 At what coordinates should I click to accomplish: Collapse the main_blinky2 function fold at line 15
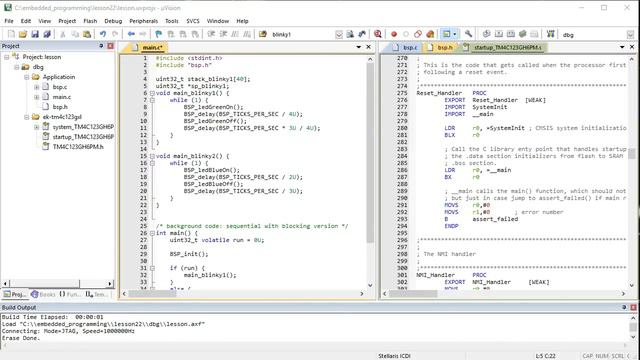[x=152, y=156]
